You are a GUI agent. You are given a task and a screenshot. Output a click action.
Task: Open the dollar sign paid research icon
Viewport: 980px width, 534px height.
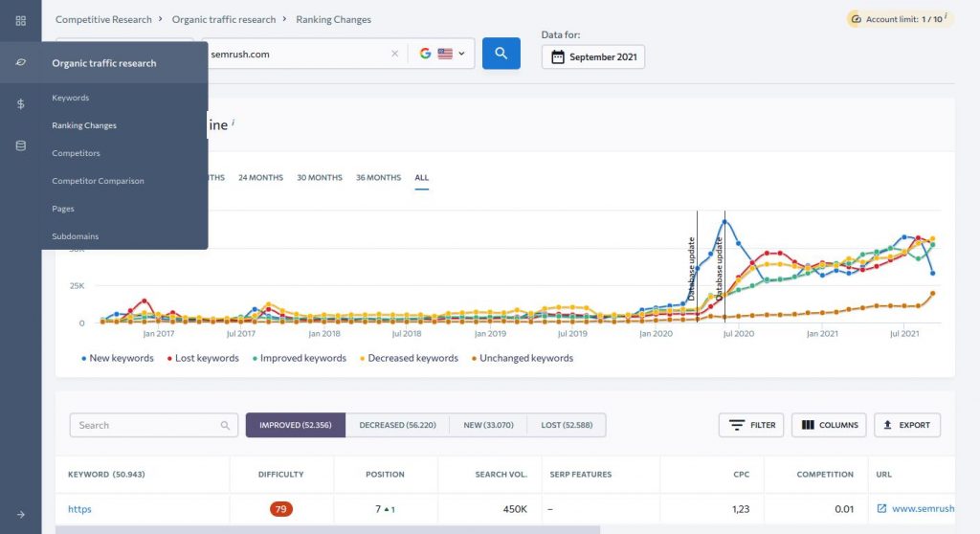(21, 103)
